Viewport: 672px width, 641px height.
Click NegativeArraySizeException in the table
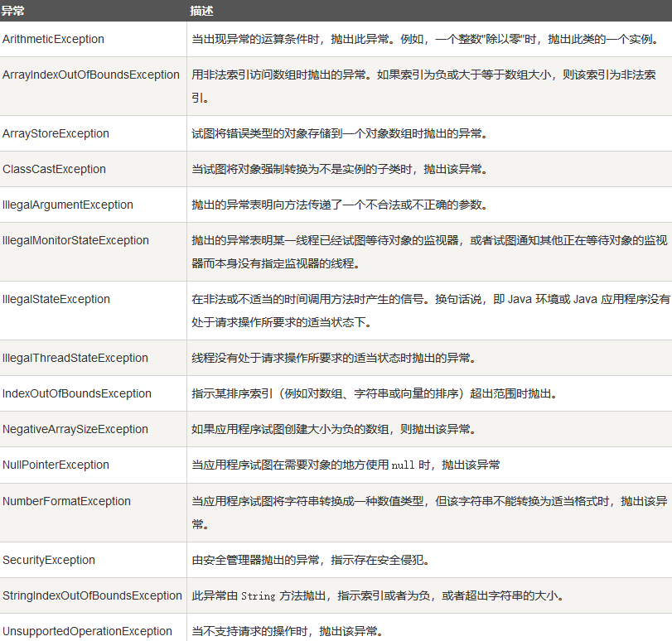tap(75, 429)
